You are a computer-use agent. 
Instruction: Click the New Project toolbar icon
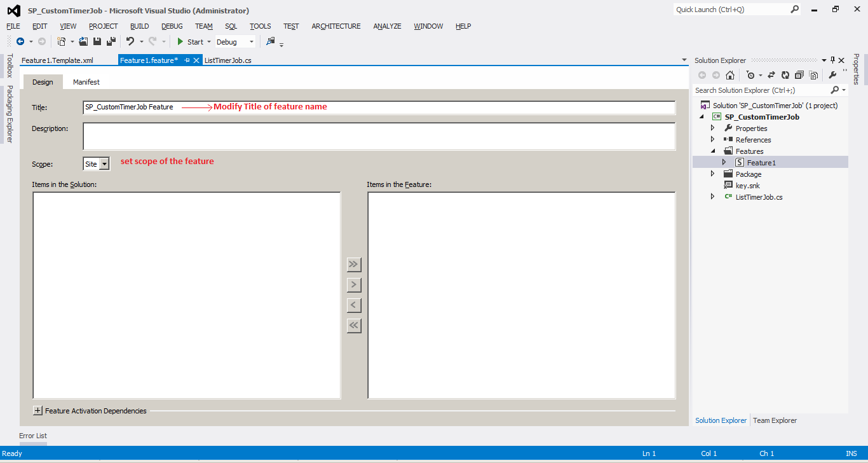click(x=61, y=42)
